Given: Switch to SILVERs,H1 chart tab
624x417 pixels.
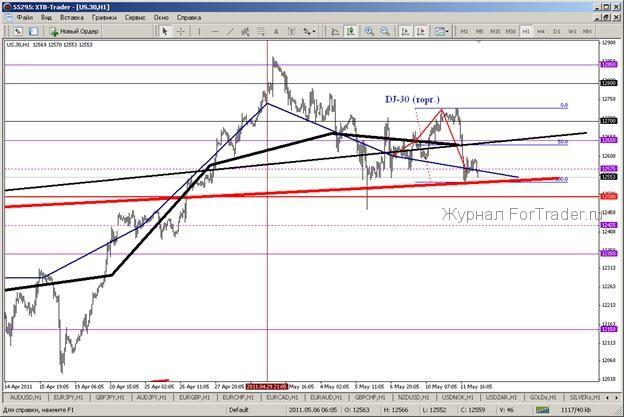Looking at the screenshot, I should pyautogui.click(x=585, y=397).
